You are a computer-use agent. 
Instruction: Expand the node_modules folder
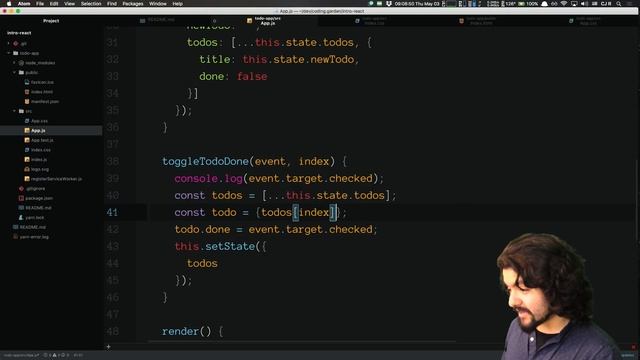point(14,63)
